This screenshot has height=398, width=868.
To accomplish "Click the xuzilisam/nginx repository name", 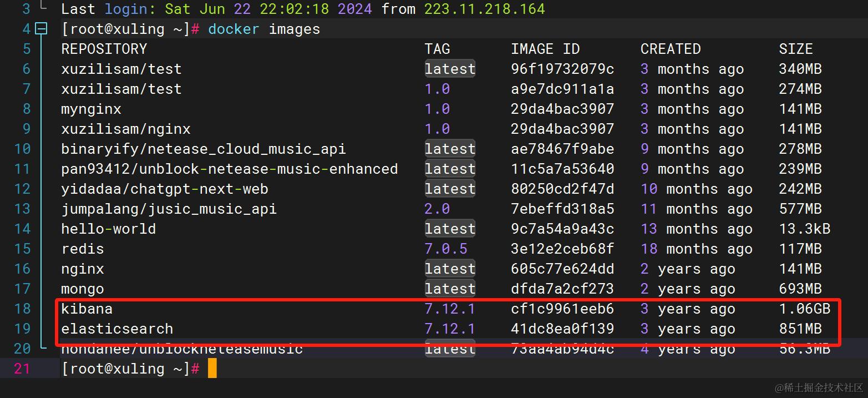I will pyautogui.click(x=126, y=129).
